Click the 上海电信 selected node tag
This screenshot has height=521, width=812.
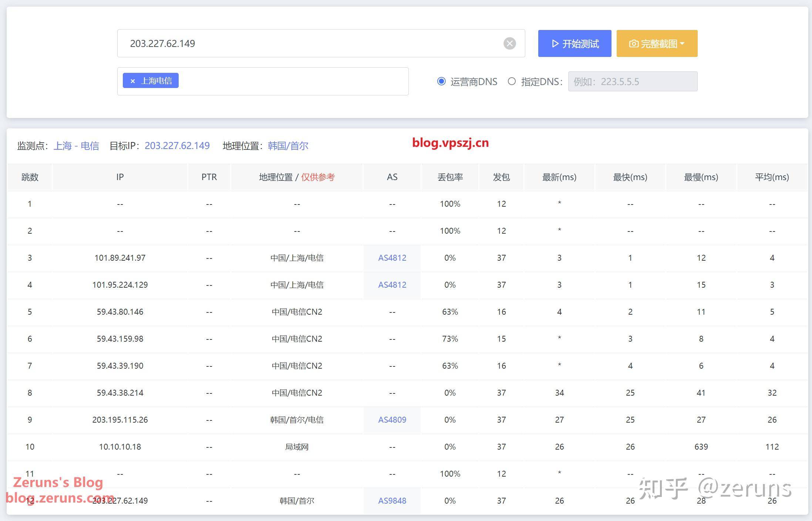(151, 81)
